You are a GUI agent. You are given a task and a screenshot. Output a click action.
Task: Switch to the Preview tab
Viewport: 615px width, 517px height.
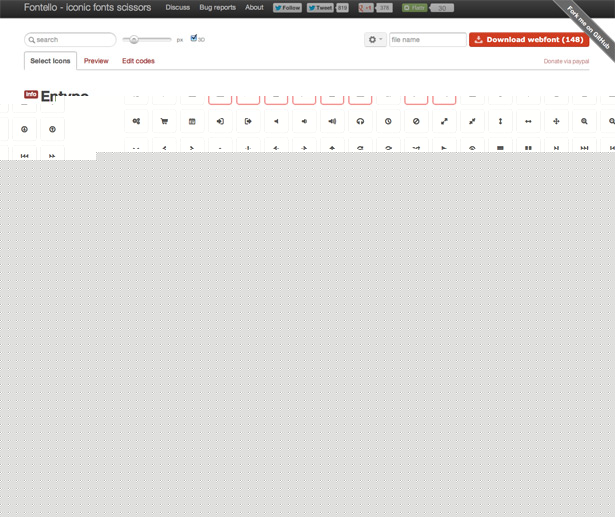96,61
